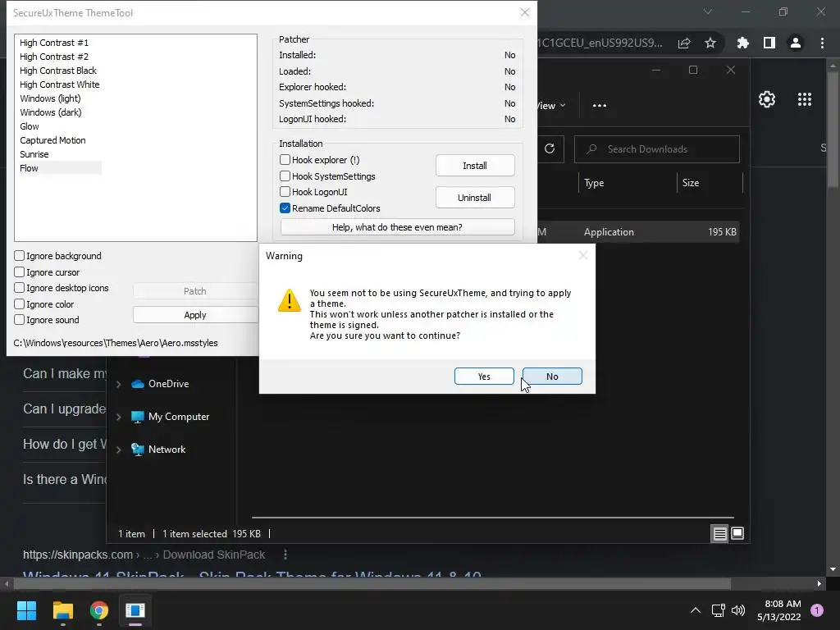Open Google apps grid icon
This screenshot has height=630, width=840.
click(x=805, y=99)
